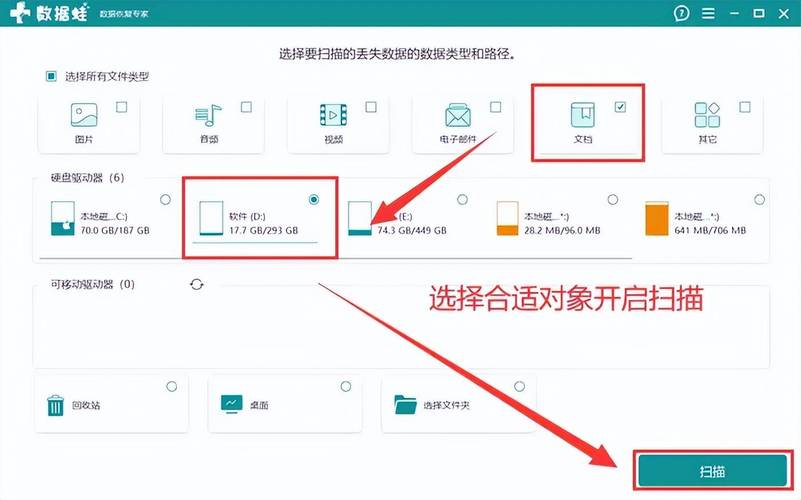Open the hamburger menu in title bar
The width and height of the screenshot is (801, 500).
[x=708, y=13]
